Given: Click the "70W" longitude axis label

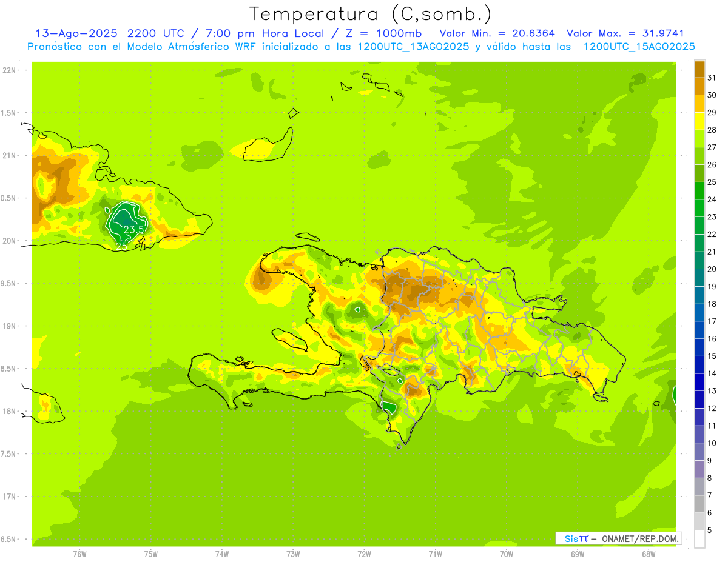Looking at the screenshot, I should click(x=506, y=554).
